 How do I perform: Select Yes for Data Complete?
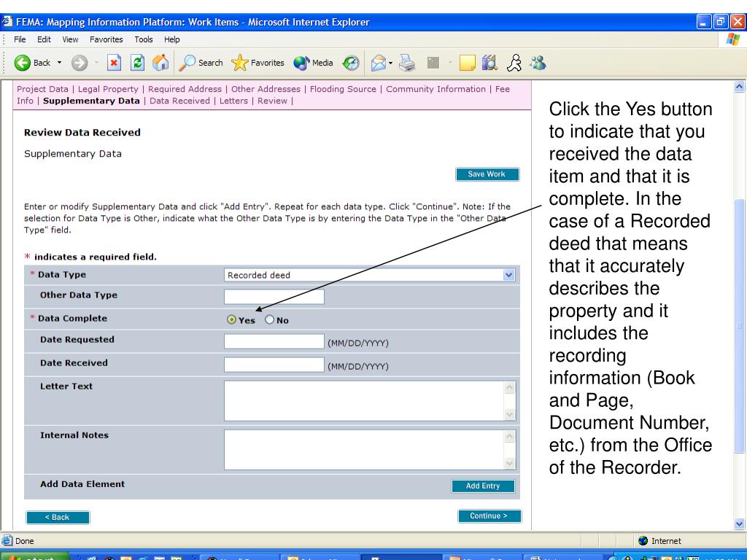pos(231,319)
